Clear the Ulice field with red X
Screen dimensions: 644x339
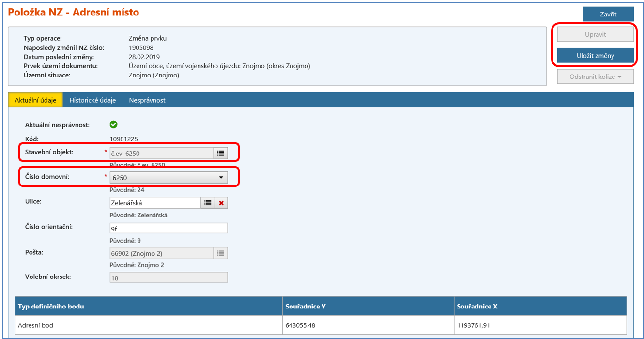(x=221, y=203)
